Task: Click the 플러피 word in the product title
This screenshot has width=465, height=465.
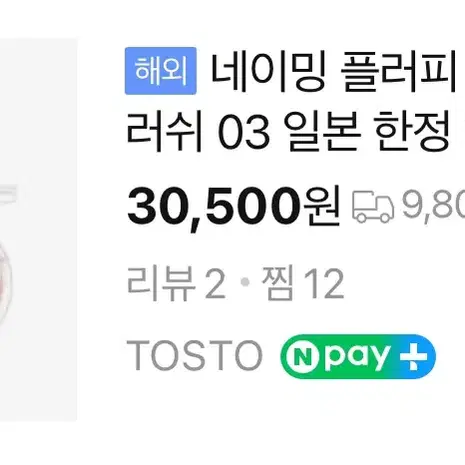Action: point(398,72)
